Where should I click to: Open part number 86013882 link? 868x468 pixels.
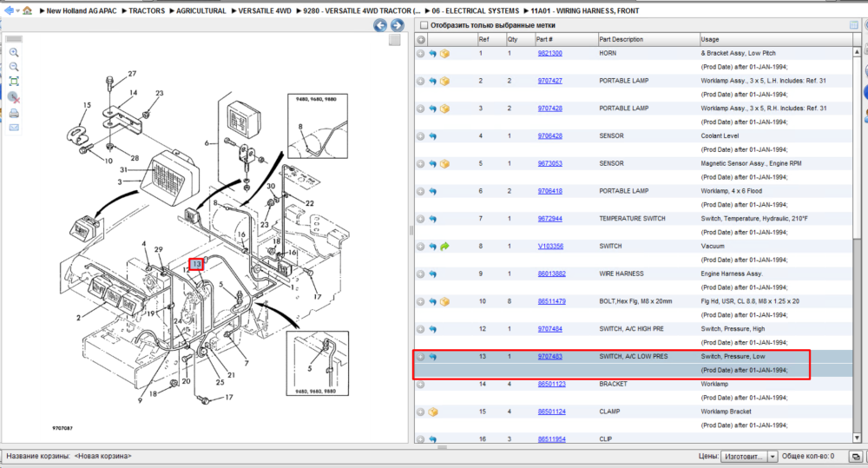pyautogui.click(x=551, y=274)
